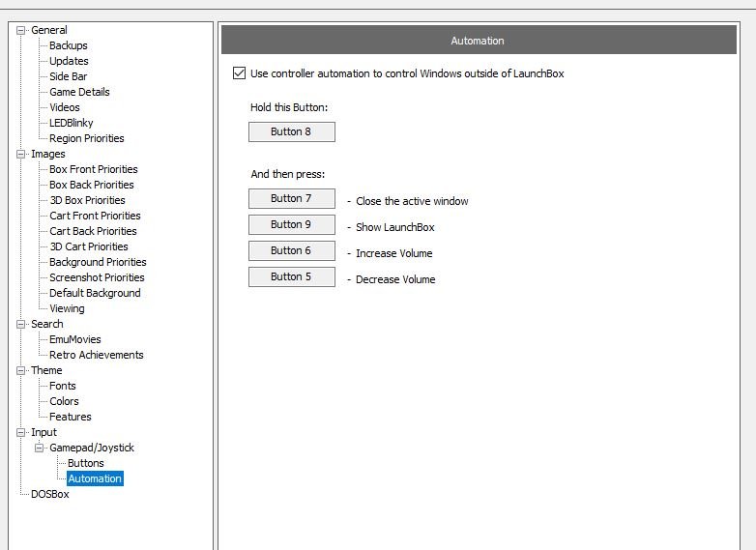Image resolution: width=756 pixels, height=550 pixels.
Task: Select Images in the options tree
Action: pos(47,154)
